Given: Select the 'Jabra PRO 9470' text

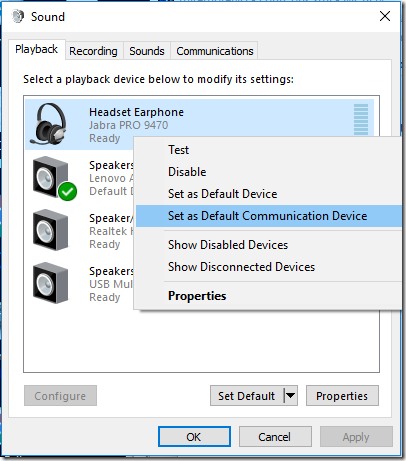Looking at the screenshot, I should (128, 125).
